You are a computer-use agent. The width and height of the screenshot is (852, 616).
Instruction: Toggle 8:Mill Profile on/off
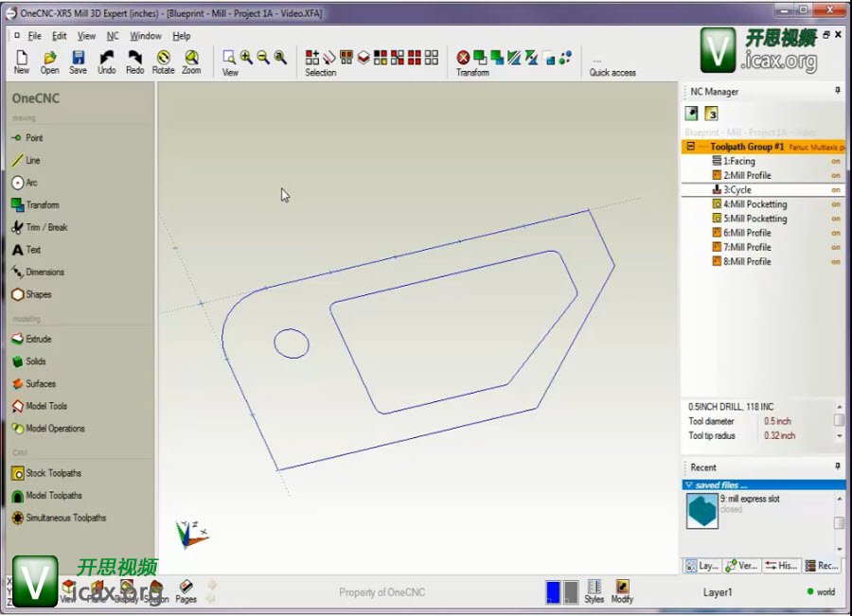[x=836, y=262]
